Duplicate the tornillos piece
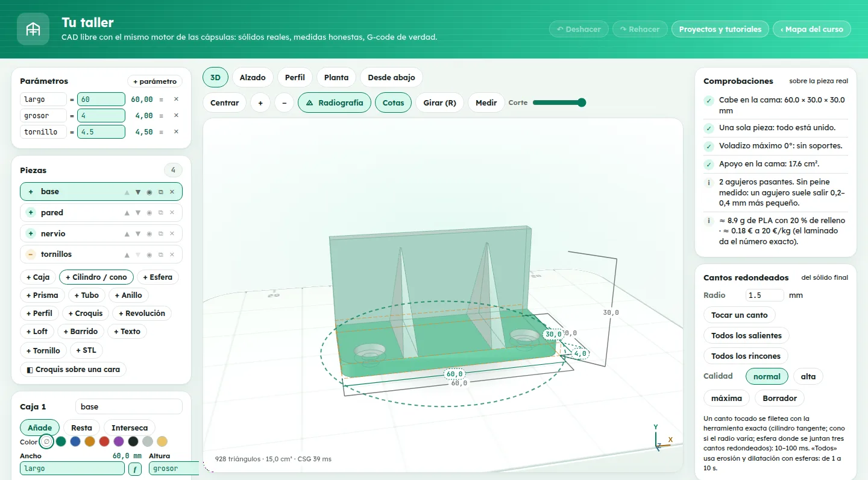The height and width of the screenshot is (480, 868). 161,254
